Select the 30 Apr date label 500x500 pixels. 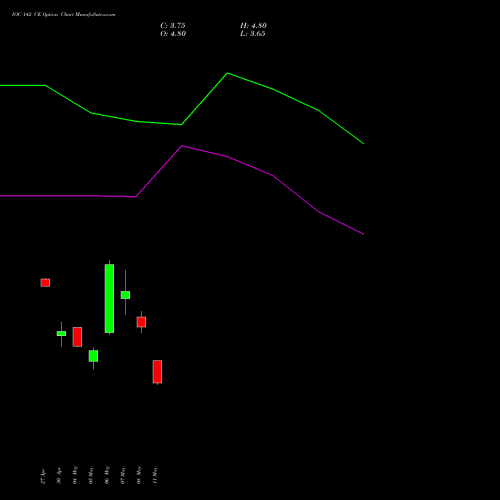59,477
